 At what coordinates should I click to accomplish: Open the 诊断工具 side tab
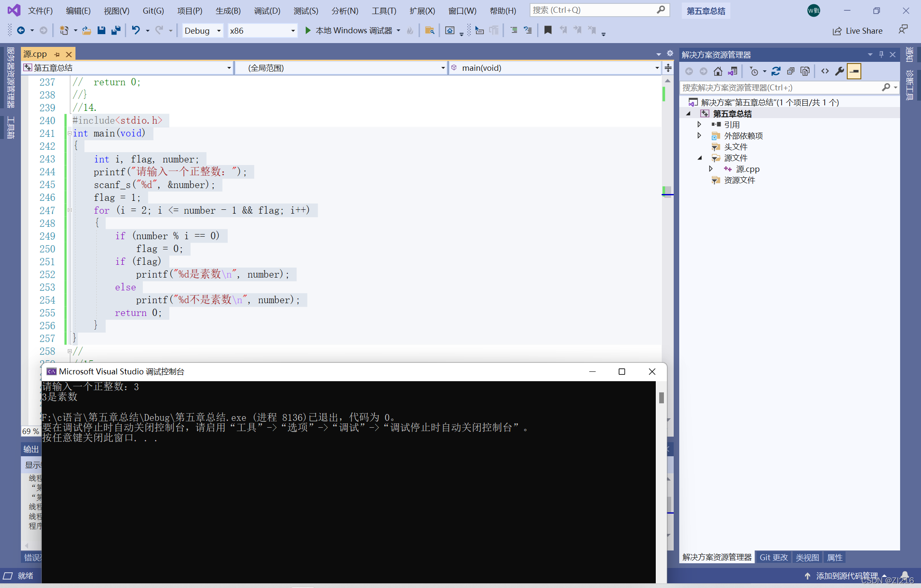pyautogui.click(x=909, y=85)
